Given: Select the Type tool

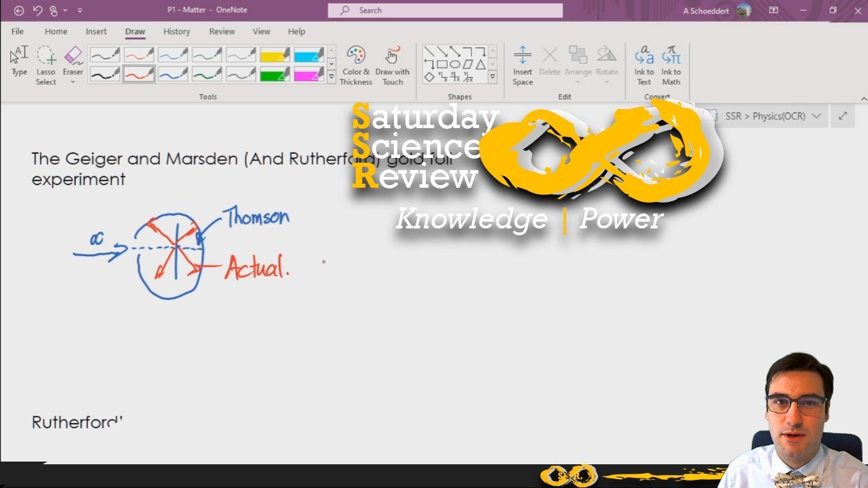Looking at the screenshot, I should (x=19, y=61).
